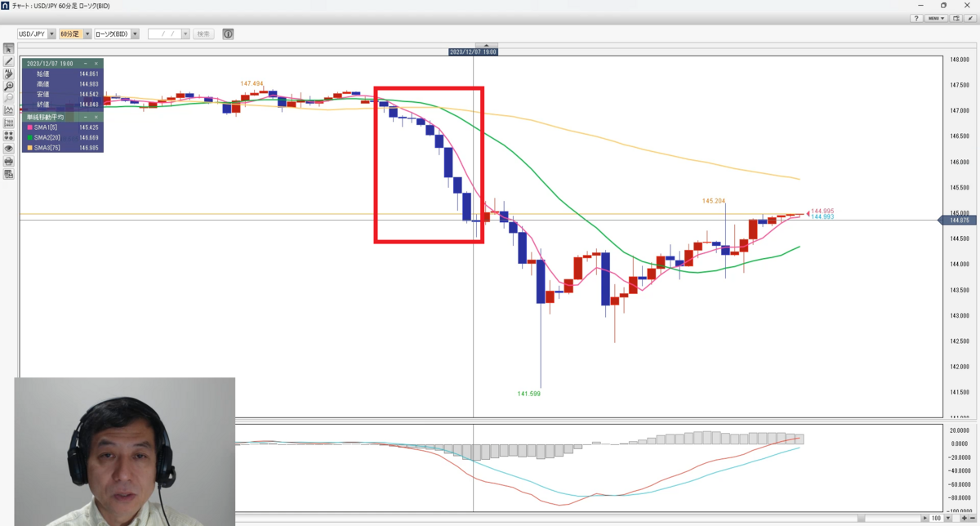Click the print chart icon
This screenshot has height=526, width=980.
9,161
